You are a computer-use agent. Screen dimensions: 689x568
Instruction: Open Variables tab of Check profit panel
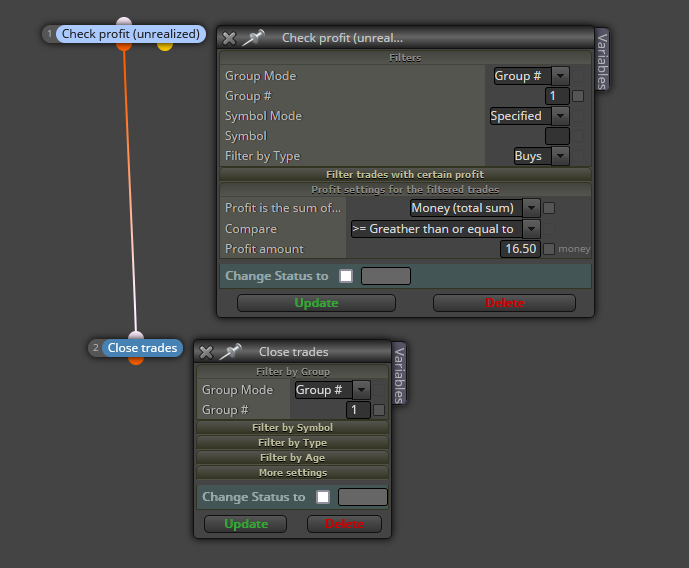[602, 60]
